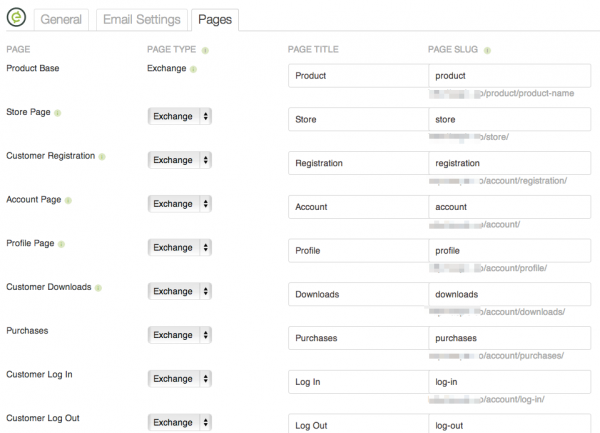The image size is (600, 433).
Task: Click the Product page title field
Action: click(x=359, y=76)
